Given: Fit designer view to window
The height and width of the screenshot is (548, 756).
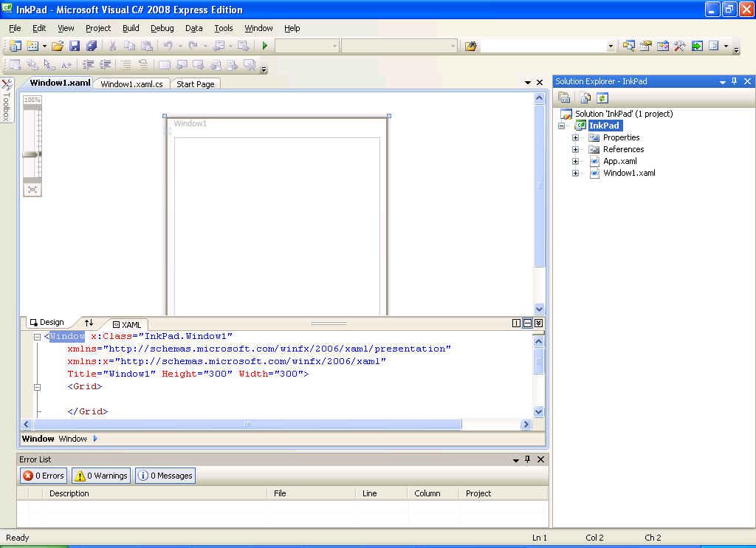Looking at the screenshot, I should tap(32, 190).
